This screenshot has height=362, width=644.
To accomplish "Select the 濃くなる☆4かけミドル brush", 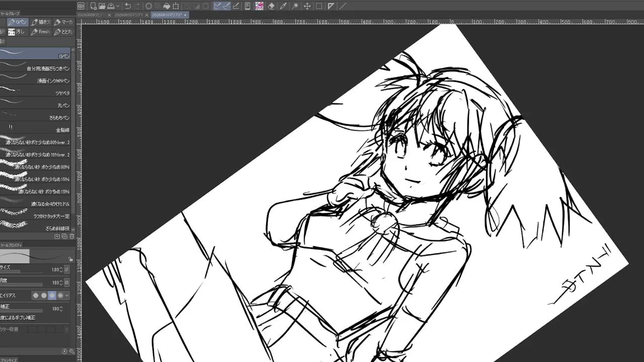I will [36, 201].
